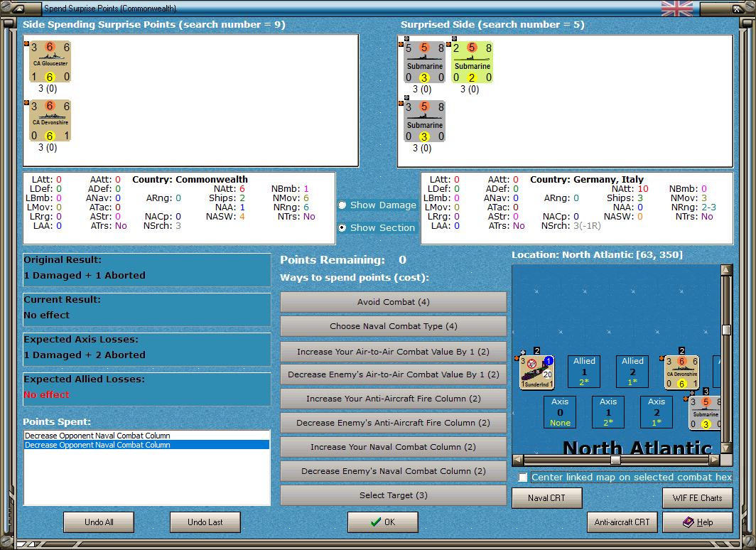Click Increase Your Air-to-Air Combat Value By 1
The image size is (756, 550).
click(394, 352)
